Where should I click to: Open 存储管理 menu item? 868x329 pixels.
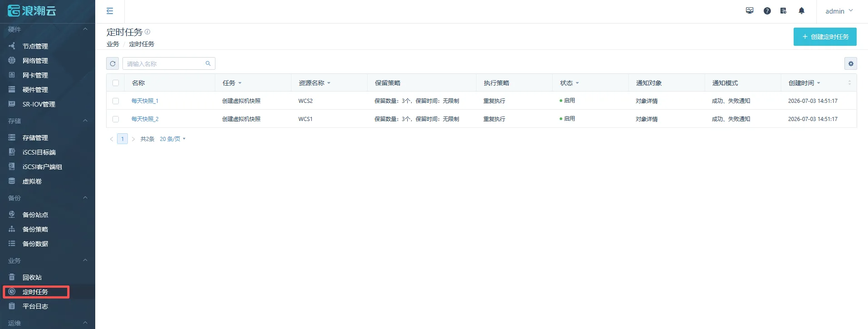[35, 137]
